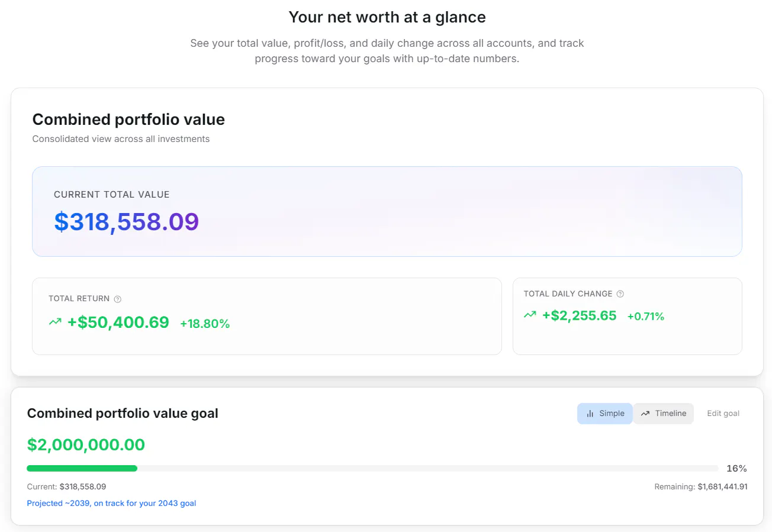This screenshot has width=772, height=532.
Task: Click the projected ~2039 on-track note
Action: coord(111,504)
